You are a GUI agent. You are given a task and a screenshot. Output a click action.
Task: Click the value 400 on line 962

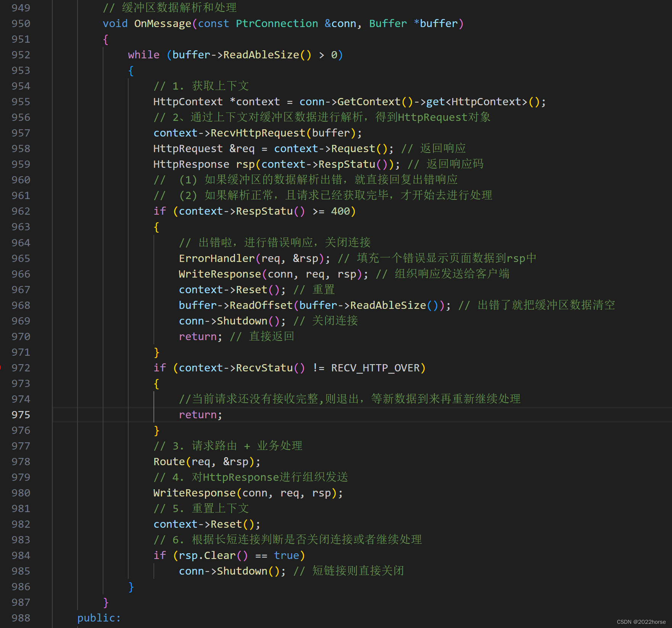point(340,211)
